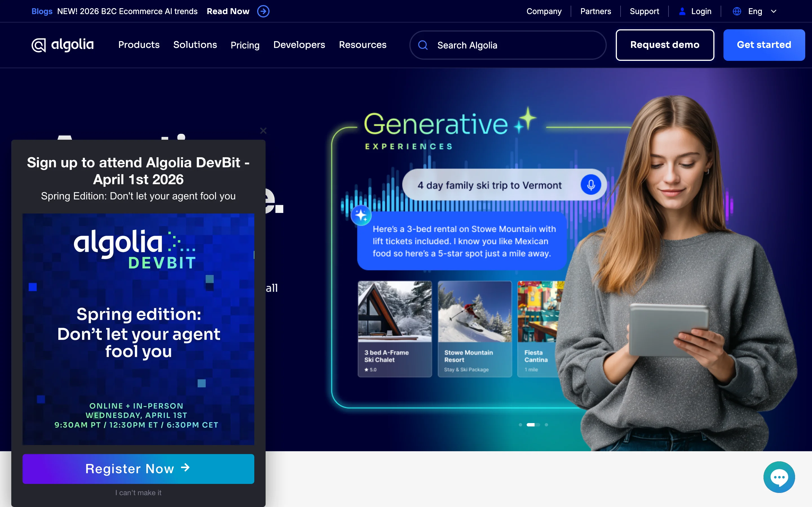
Task: Click the Request demo button
Action: click(x=665, y=45)
